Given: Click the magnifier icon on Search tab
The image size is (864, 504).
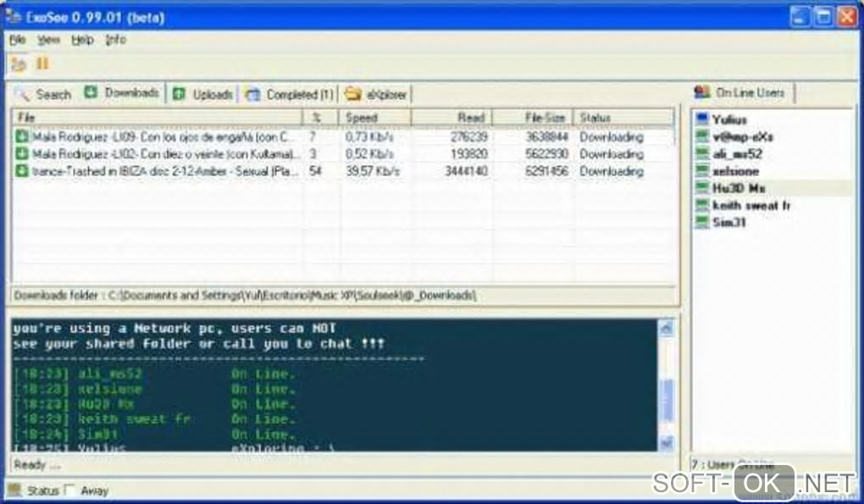Looking at the screenshot, I should coord(23,94).
